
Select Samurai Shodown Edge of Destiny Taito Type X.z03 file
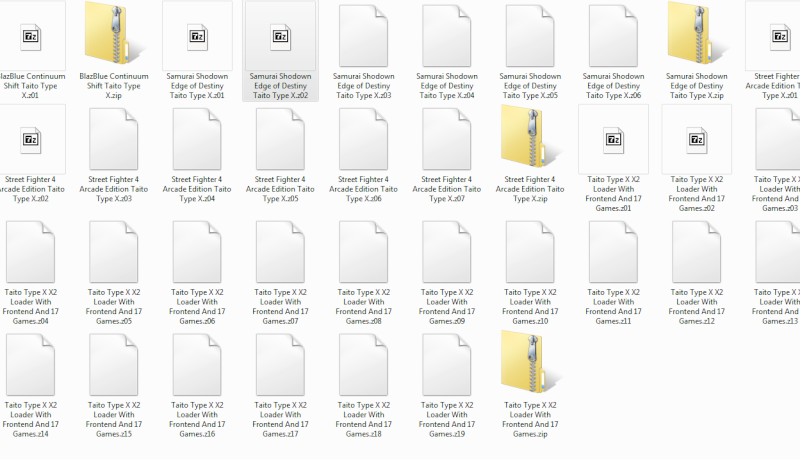(x=363, y=36)
